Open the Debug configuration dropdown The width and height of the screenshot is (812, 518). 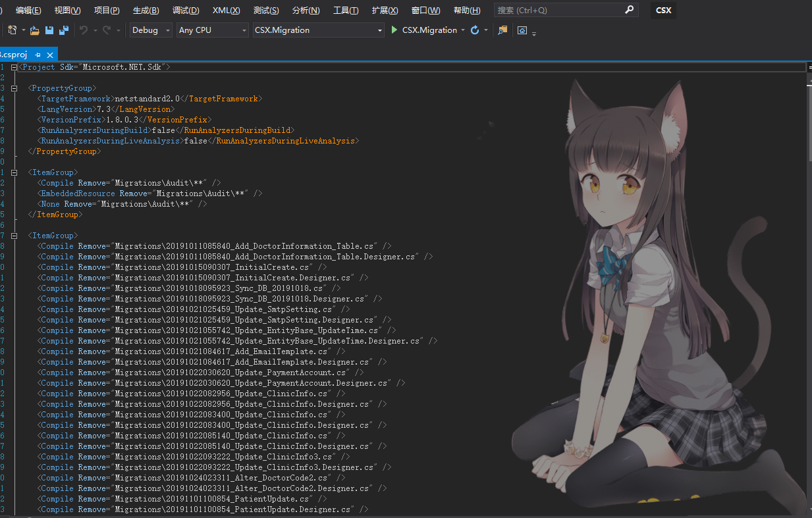point(151,30)
